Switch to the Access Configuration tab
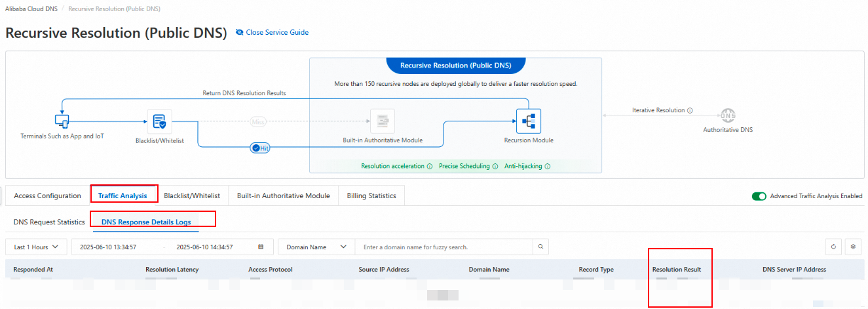The width and height of the screenshot is (868, 309). pos(48,196)
